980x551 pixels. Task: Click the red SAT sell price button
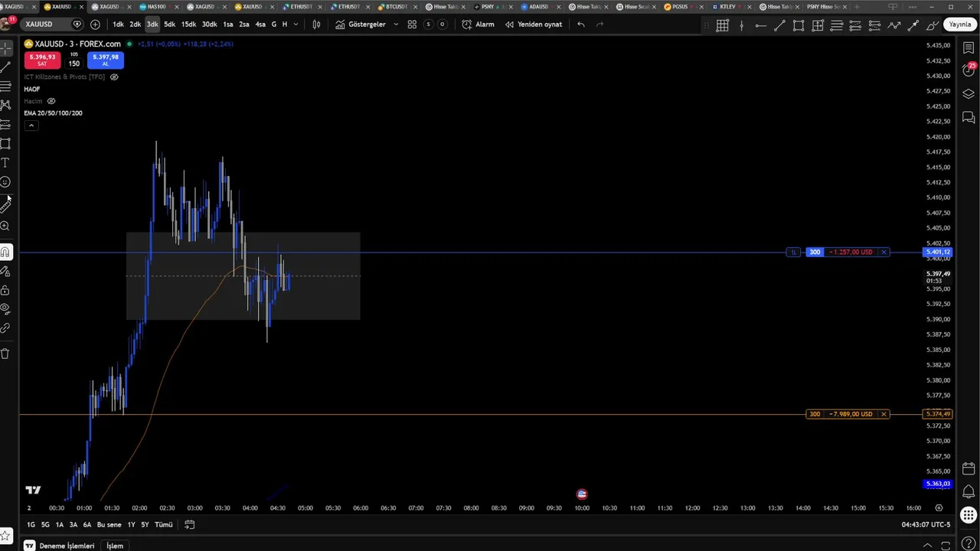(x=42, y=60)
